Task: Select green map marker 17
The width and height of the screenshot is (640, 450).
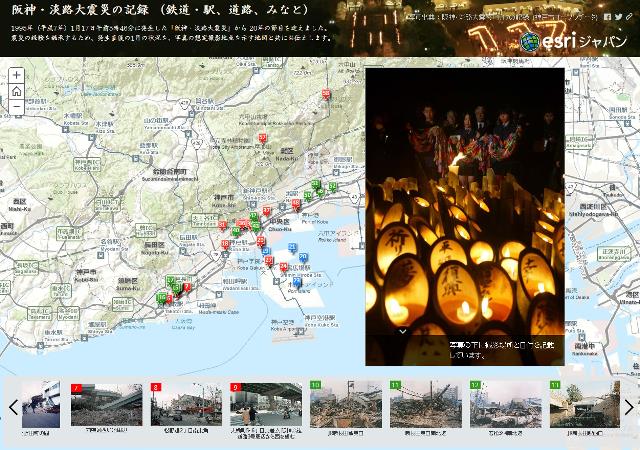Action: (x=170, y=280)
